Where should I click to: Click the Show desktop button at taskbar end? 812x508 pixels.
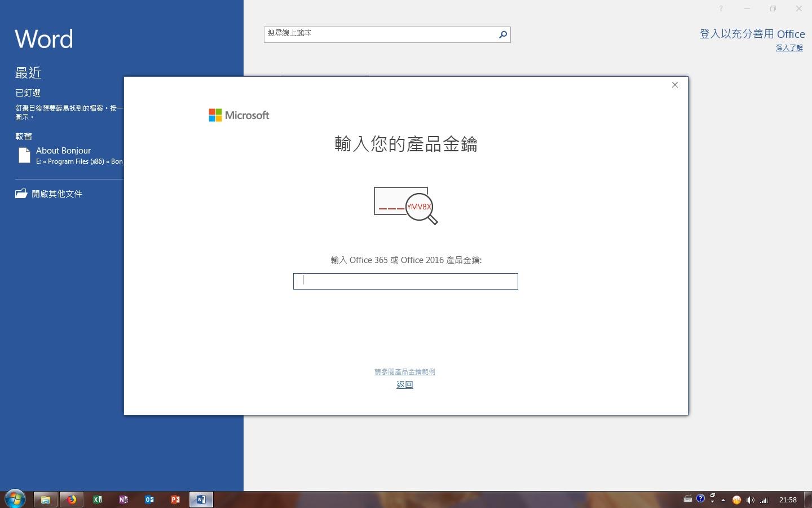[x=808, y=500]
